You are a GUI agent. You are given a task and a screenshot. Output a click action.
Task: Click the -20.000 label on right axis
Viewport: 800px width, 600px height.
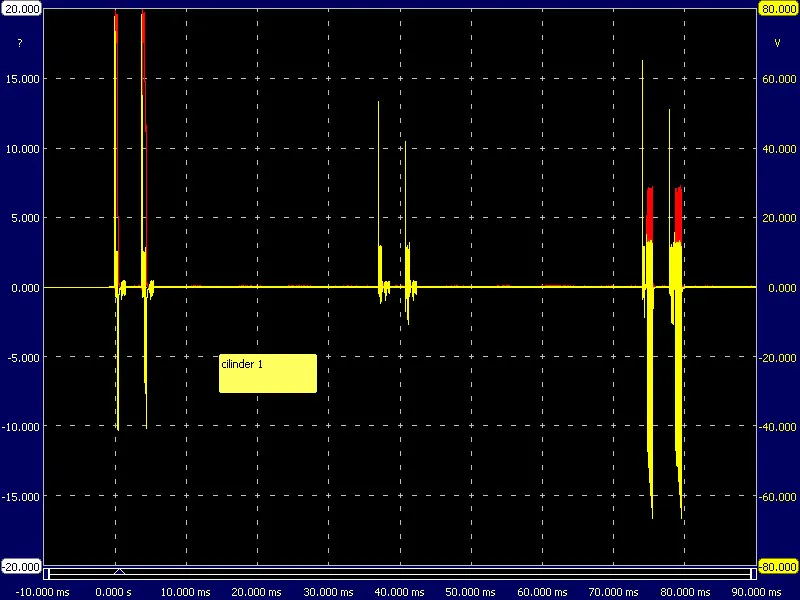coord(778,358)
